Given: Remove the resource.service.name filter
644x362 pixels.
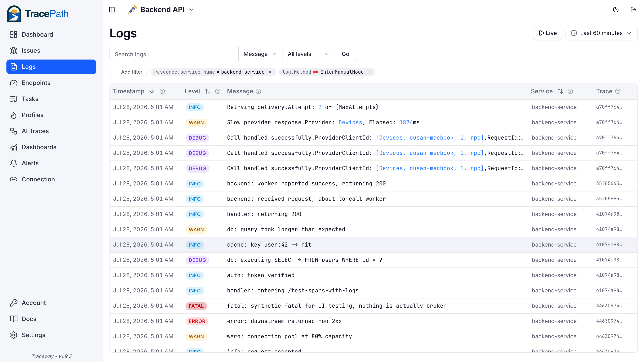Looking at the screenshot, I should [x=270, y=72].
